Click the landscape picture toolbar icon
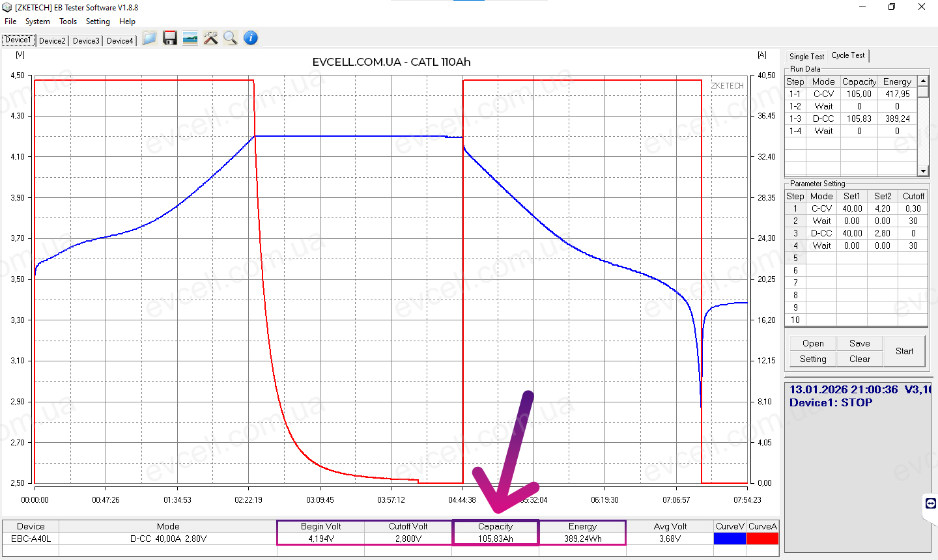The image size is (938, 560). [x=190, y=38]
